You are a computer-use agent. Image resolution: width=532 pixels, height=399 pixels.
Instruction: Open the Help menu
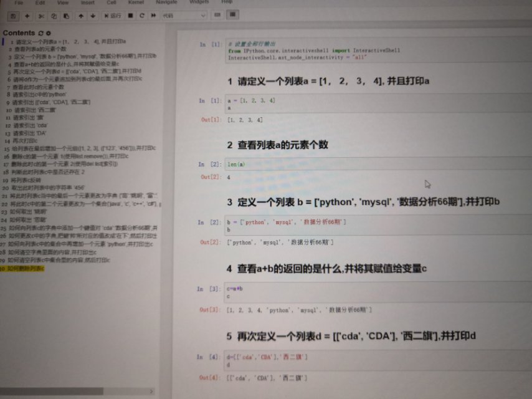click(227, 2)
